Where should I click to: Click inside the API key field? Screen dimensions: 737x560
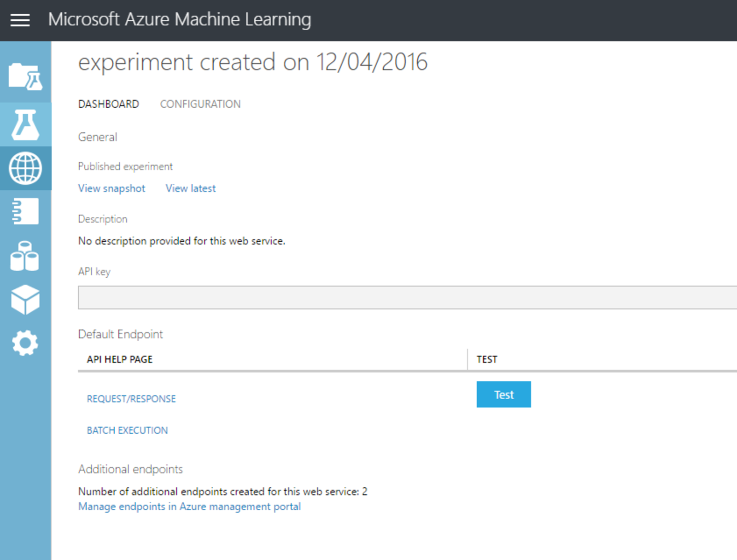407,297
